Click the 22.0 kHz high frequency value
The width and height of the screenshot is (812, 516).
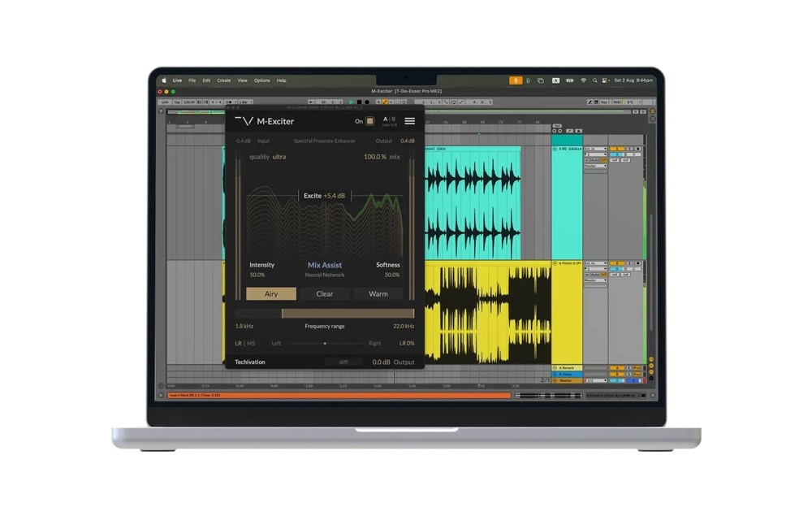404,326
